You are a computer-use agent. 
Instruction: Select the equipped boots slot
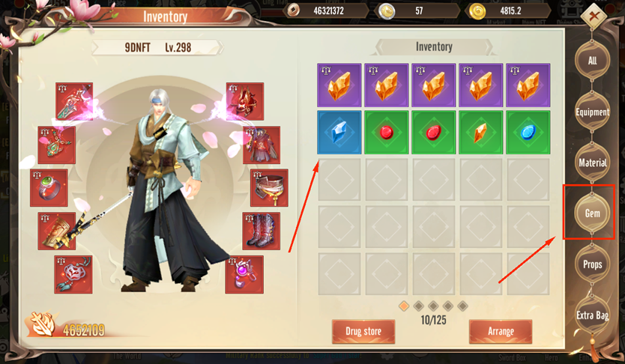pyautogui.click(x=261, y=231)
